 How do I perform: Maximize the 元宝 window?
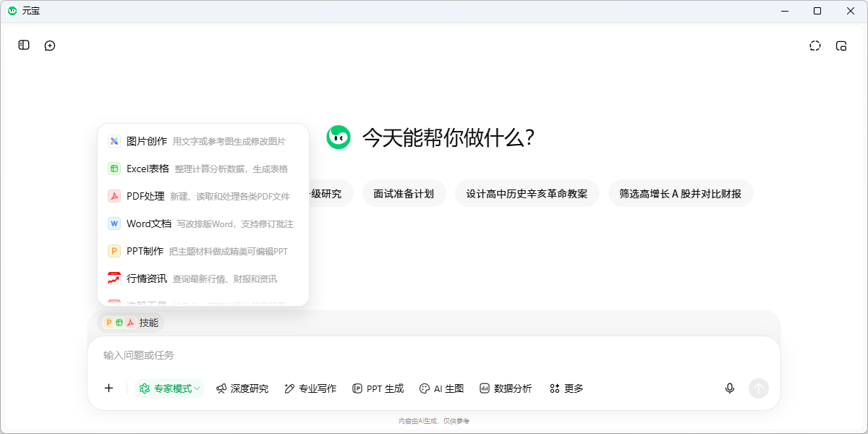[817, 11]
